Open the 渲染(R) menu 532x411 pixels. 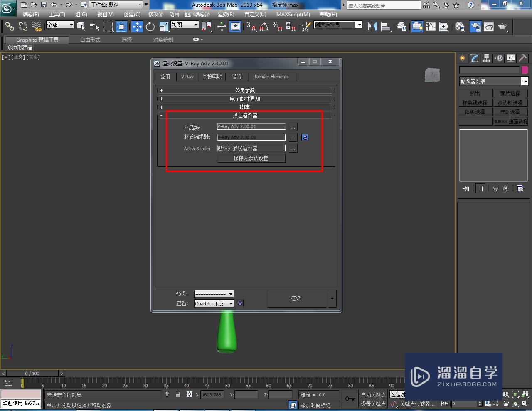(226, 14)
